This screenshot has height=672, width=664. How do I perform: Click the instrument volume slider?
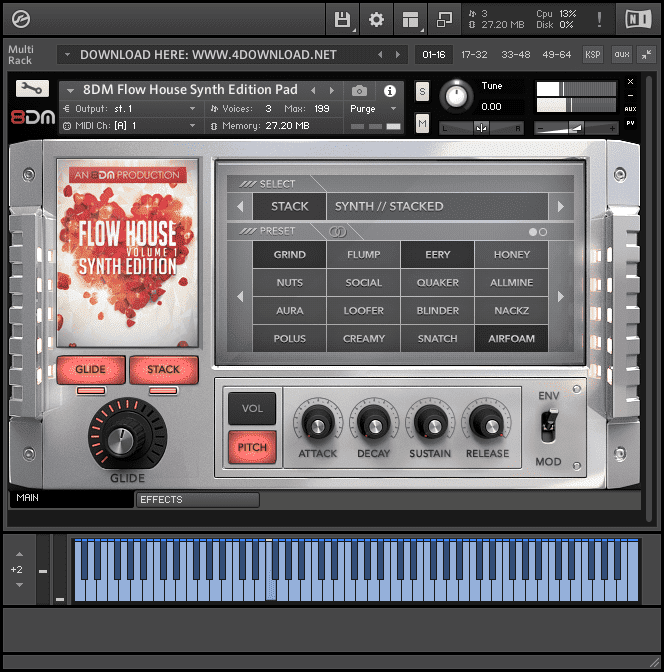(x=576, y=128)
